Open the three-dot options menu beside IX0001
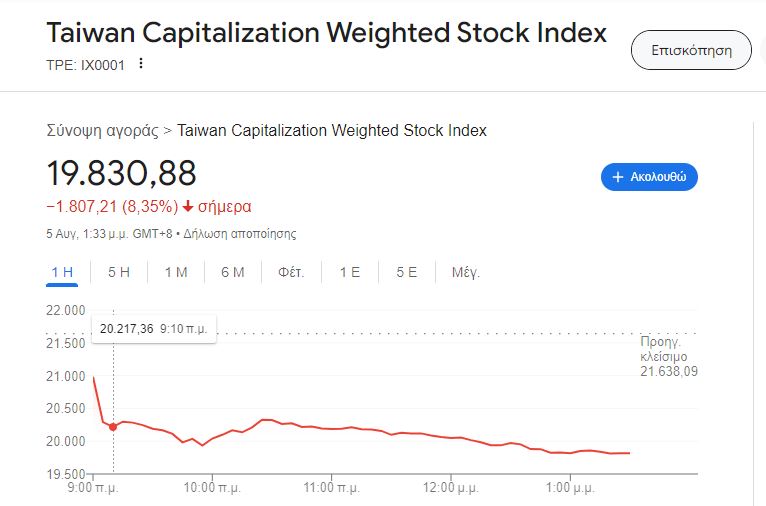Image resolution: width=766 pixels, height=506 pixels. pos(141,64)
